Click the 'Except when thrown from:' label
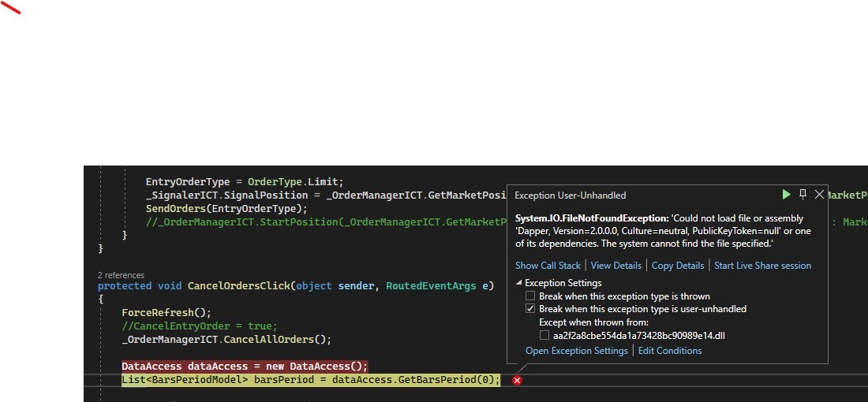Viewport: 868px width, 402px height. click(x=593, y=322)
